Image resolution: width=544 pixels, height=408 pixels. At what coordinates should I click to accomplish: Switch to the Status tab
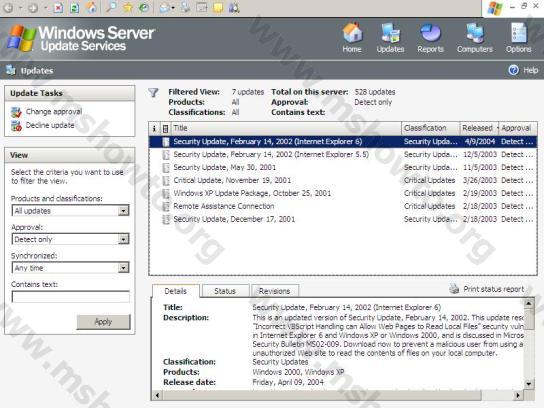225,291
